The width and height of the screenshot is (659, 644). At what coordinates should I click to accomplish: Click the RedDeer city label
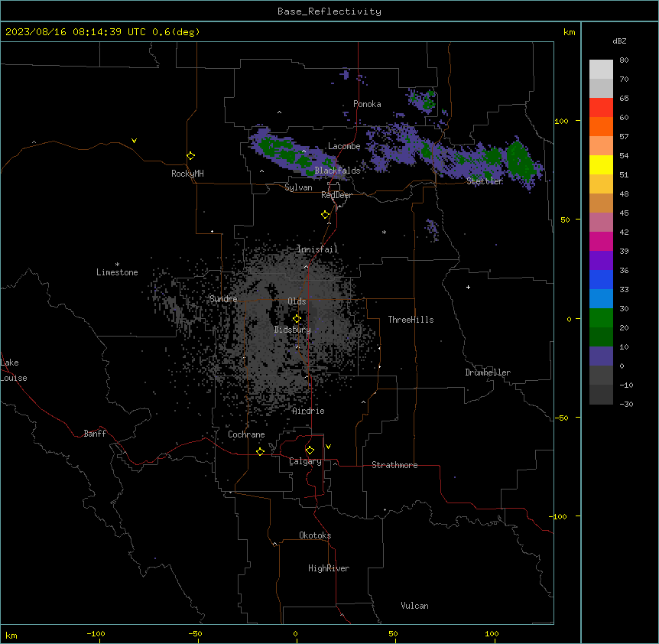(336, 195)
